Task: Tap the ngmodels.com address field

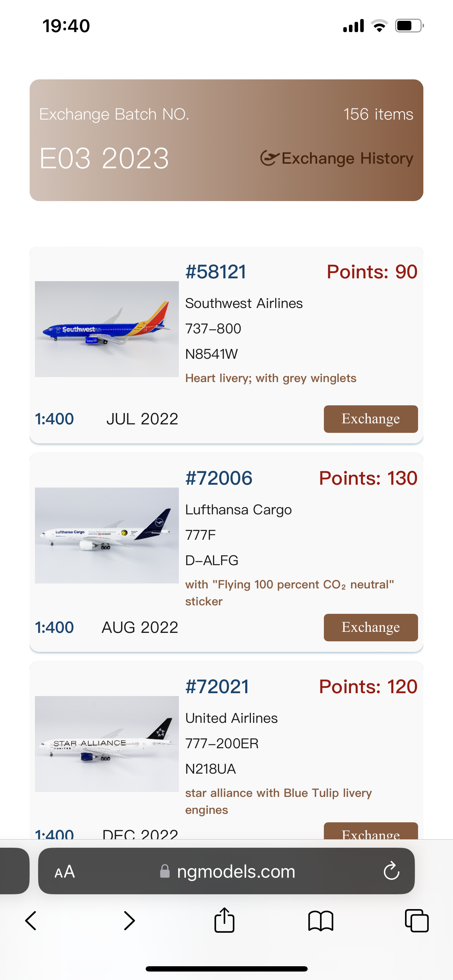Action: click(x=236, y=871)
